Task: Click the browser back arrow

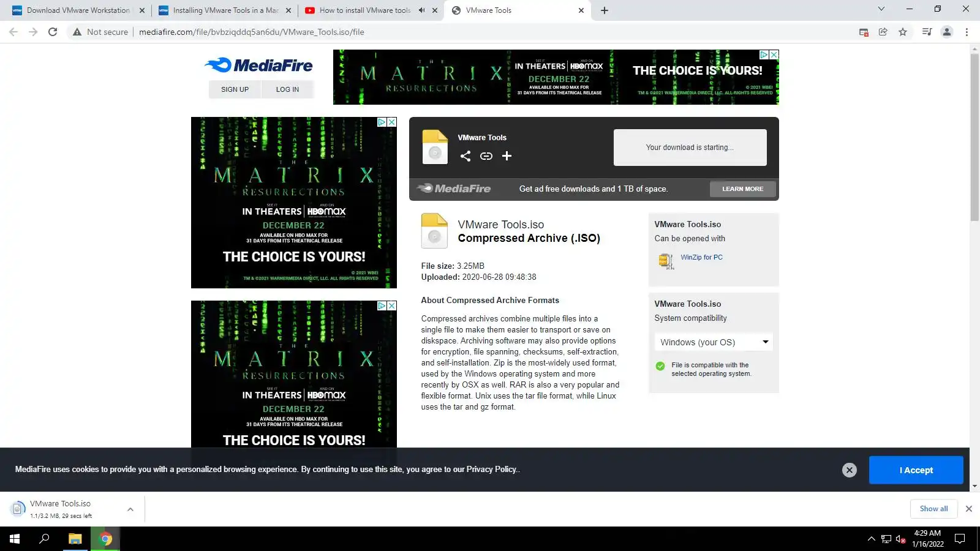Action: tap(13, 32)
